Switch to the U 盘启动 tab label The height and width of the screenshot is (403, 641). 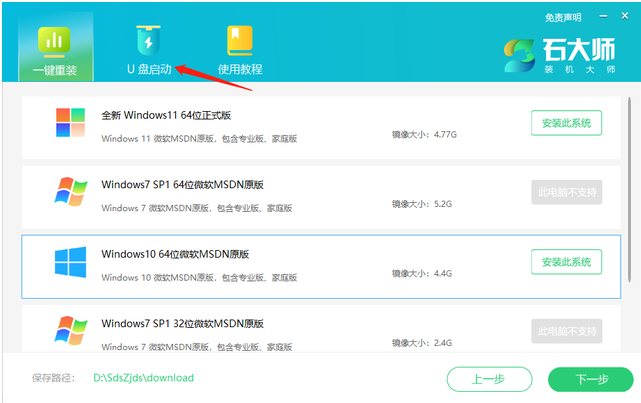149,69
